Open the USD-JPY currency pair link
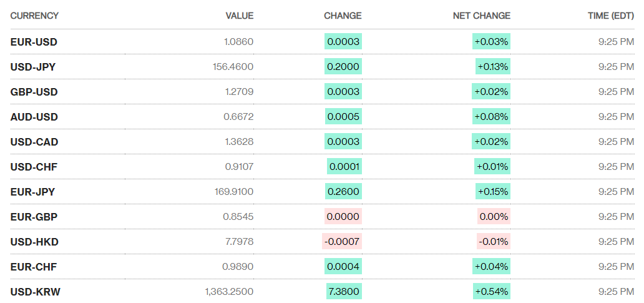The image size is (644, 303). tap(33, 67)
